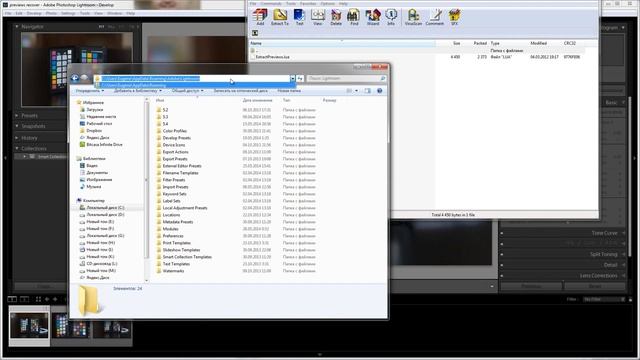The width and height of the screenshot is (640, 360).
Task: Open Bitcasa Infinite Drive in Explorer sidebar
Action: click(104, 144)
